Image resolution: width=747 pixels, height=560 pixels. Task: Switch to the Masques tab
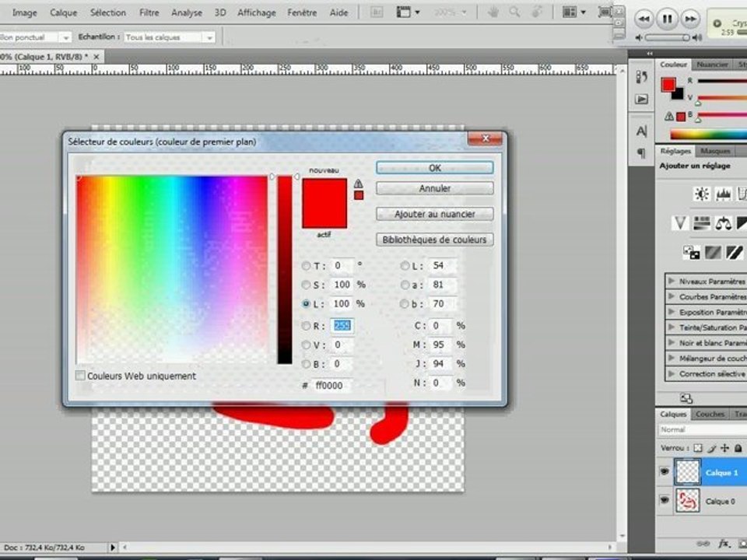point(715,151)
